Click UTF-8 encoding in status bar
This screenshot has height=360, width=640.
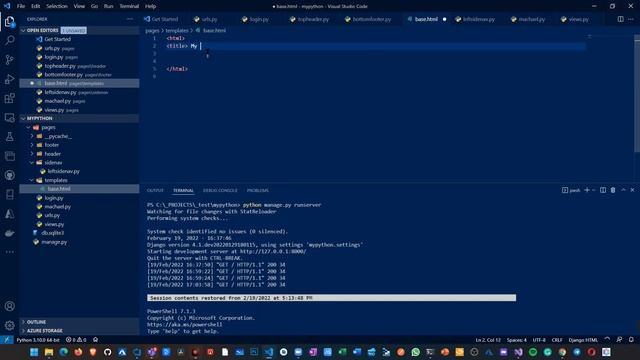[x=539, y=340]
